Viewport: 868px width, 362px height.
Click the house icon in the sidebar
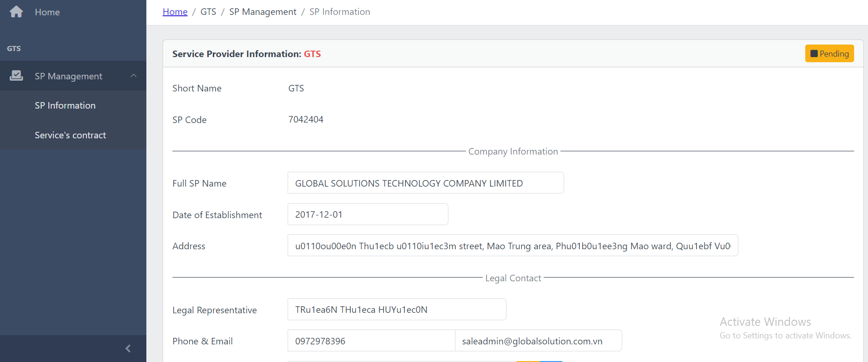[x=16, y=12]
